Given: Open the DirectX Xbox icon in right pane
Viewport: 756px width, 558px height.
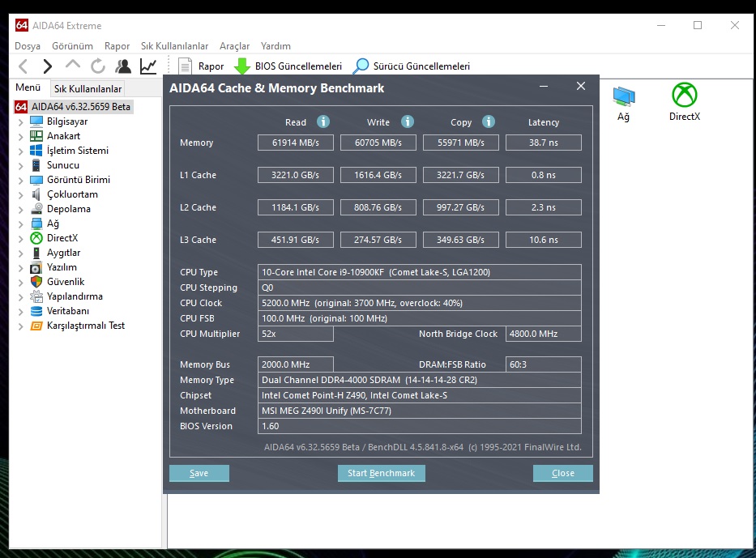Looking at the screenshot, I should pos(685,95).
